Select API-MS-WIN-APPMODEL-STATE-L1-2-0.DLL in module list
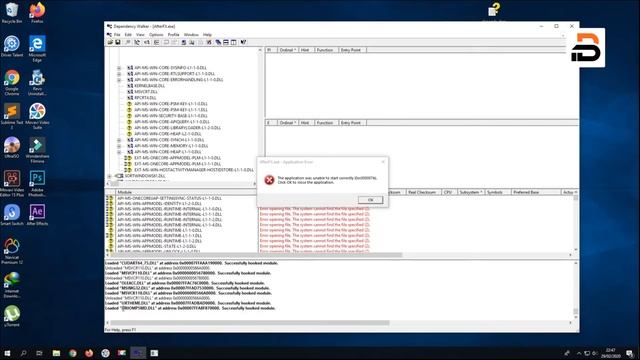Viewport: 640px width, 360px height. (157, 246)
